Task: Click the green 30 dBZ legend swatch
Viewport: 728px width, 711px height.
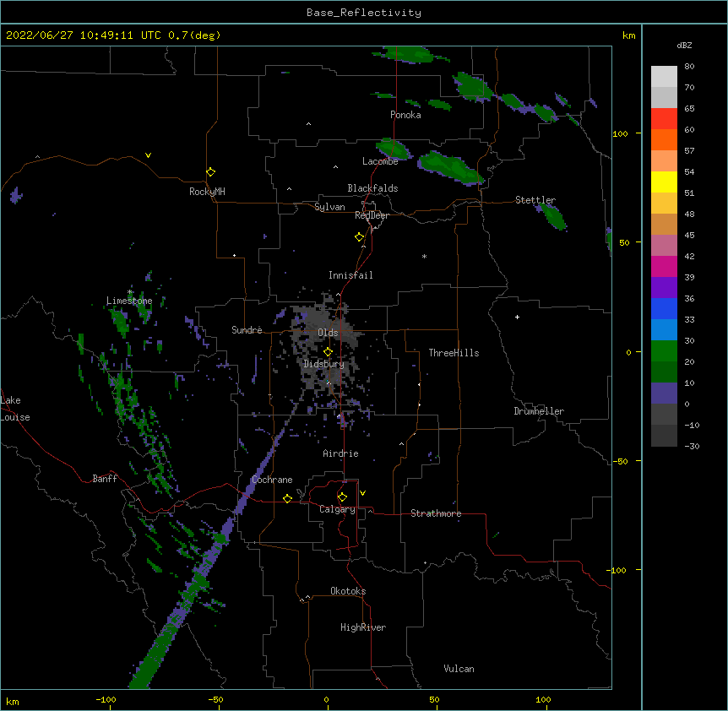Action: [664, 351]
